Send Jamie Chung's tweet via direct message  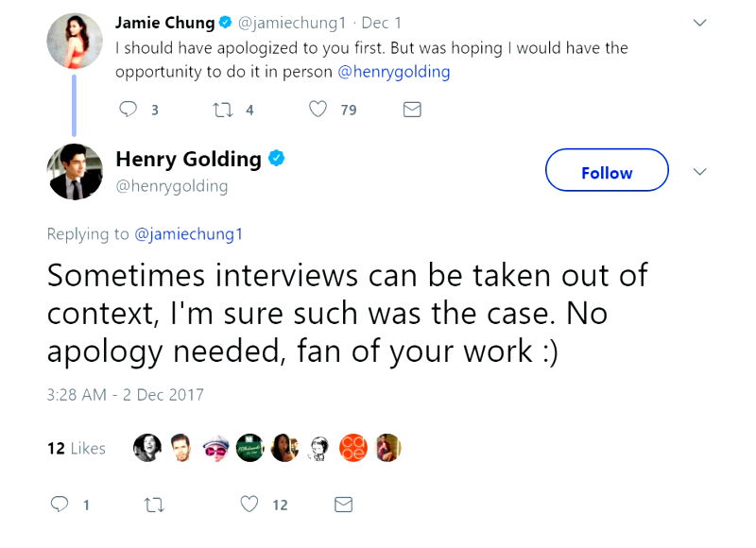pos(411,110)
